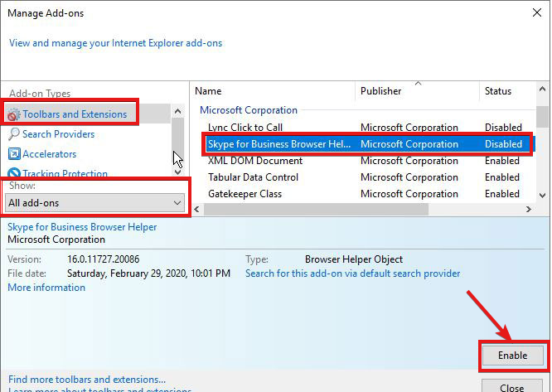552x392 pixels.
Task: Click the Search Providers magnifier icon
Action: pyautogui.click(x=14, y=134)
